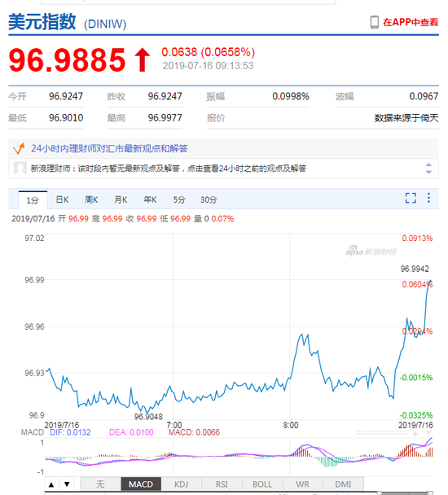Viewport: 448px width, 495px height.
Task: Select the 1分 chart tab
Action: click(x=33, y=200)
